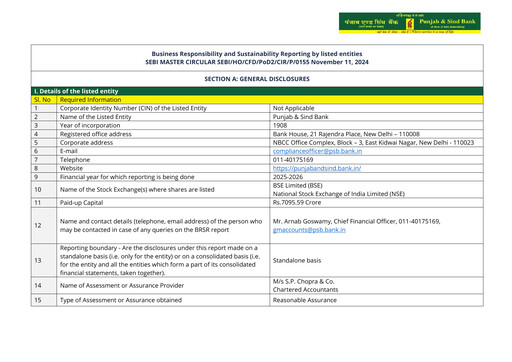512x362 pixels.
Task: Open the punjabandsind.bank.in website link
Action: (317, 168)
